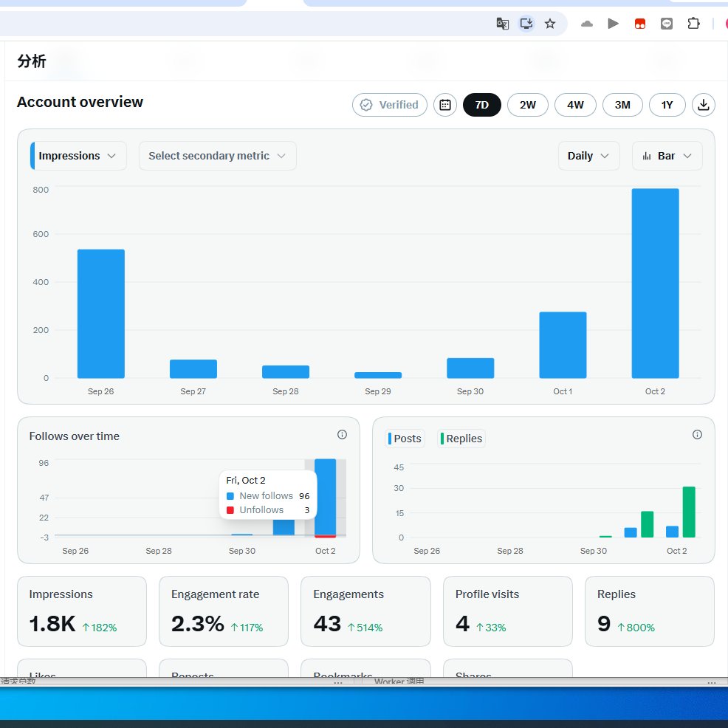The width and height of the screenshot is (728, 728).
Task: Open the calendar date range picker
Action: click(444, 105)
